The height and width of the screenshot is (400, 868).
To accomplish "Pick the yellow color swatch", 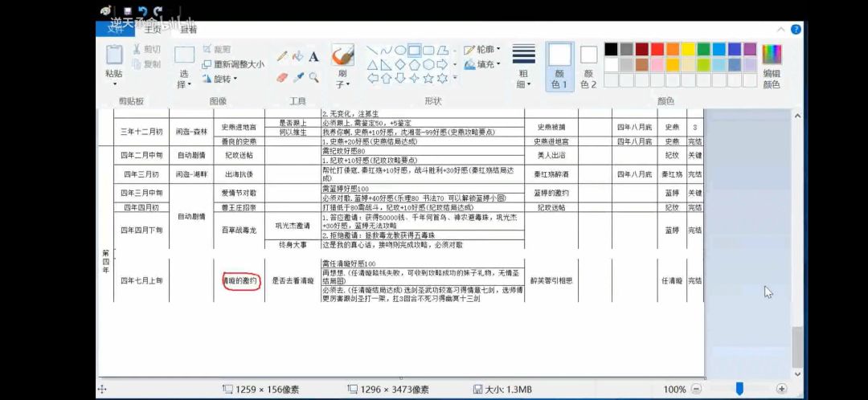I will pos(688,49).
